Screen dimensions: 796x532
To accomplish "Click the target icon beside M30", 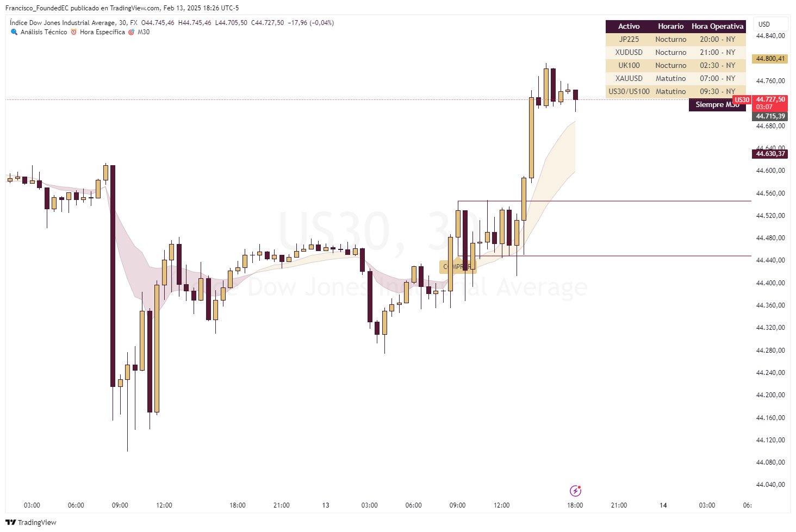I will coord(131,32).
